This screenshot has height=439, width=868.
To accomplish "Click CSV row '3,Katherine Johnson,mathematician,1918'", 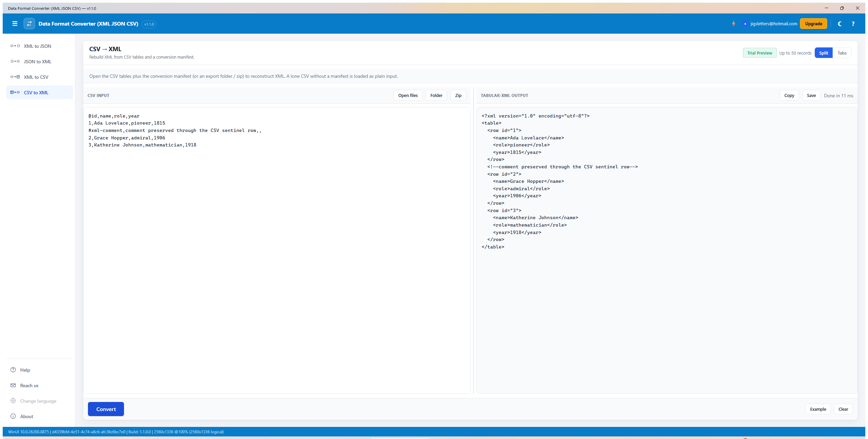I will (x=142, y=145).
